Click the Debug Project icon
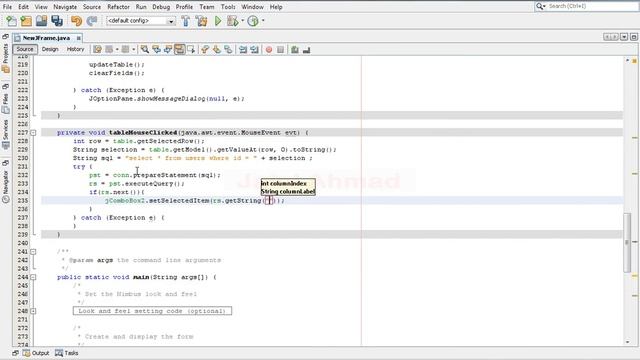Screen dimensions: 640x360 click(x=233, y=21)
